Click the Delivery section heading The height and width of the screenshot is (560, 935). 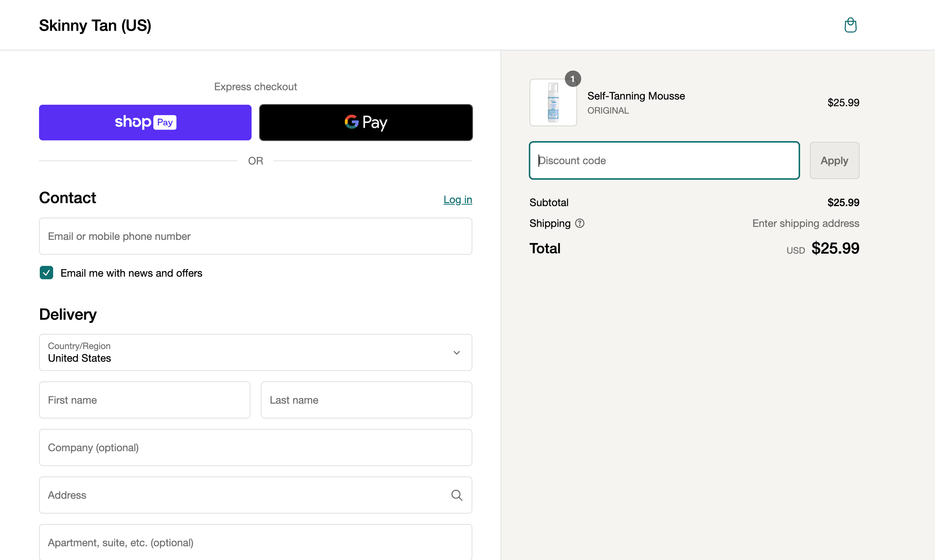pos(68,314)
